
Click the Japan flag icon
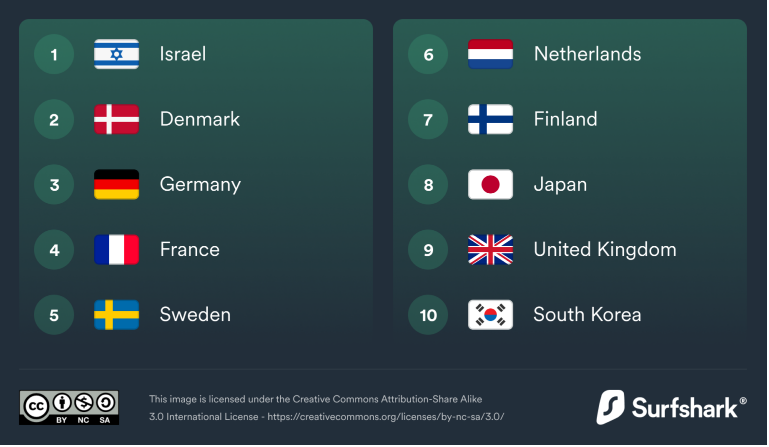(x=490, y=184)
